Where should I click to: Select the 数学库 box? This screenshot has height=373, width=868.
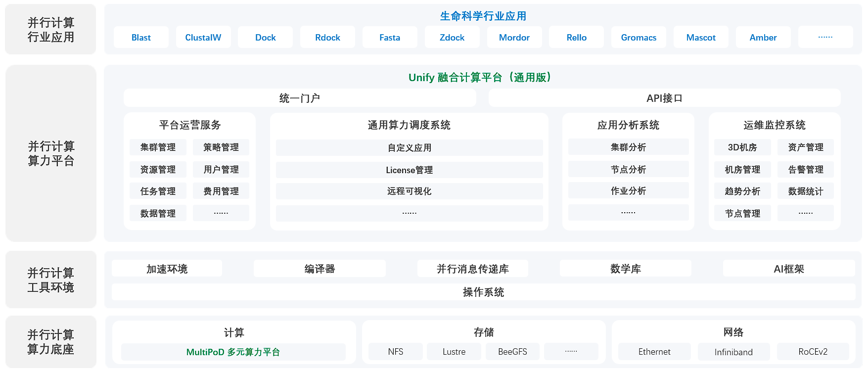click(x=626, y=269)
